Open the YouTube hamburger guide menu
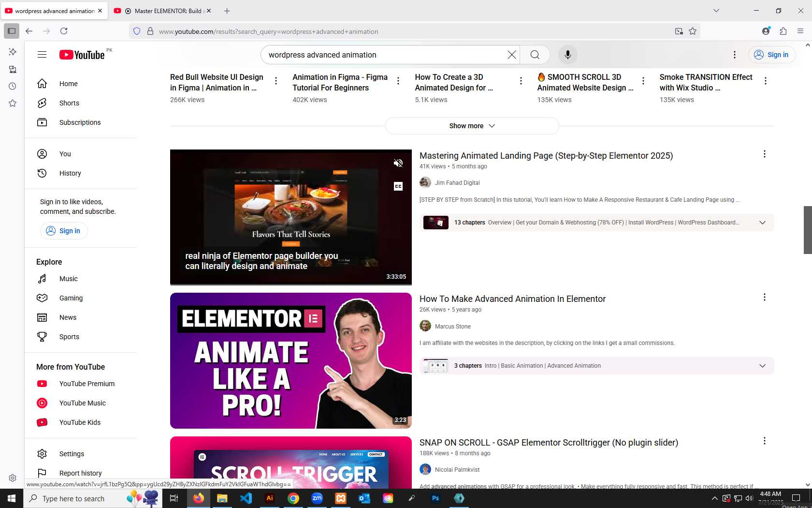 click(x=42, y=55)
